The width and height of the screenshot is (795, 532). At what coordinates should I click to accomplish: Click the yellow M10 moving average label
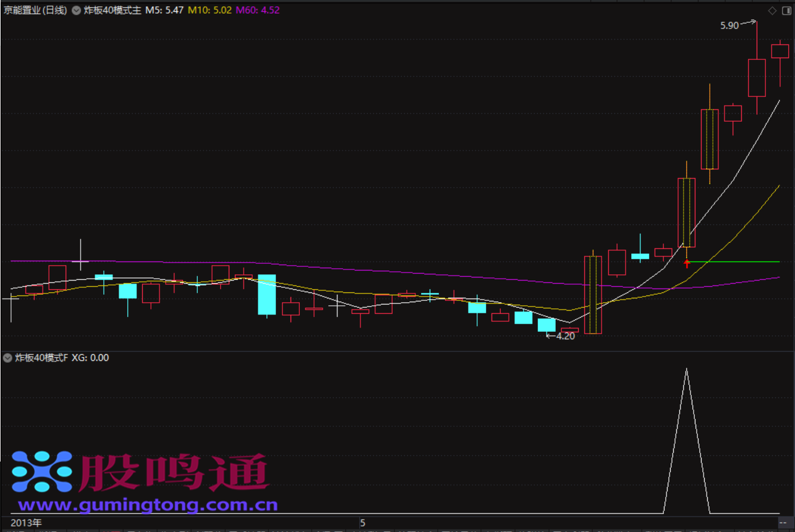tap(210, 11)
